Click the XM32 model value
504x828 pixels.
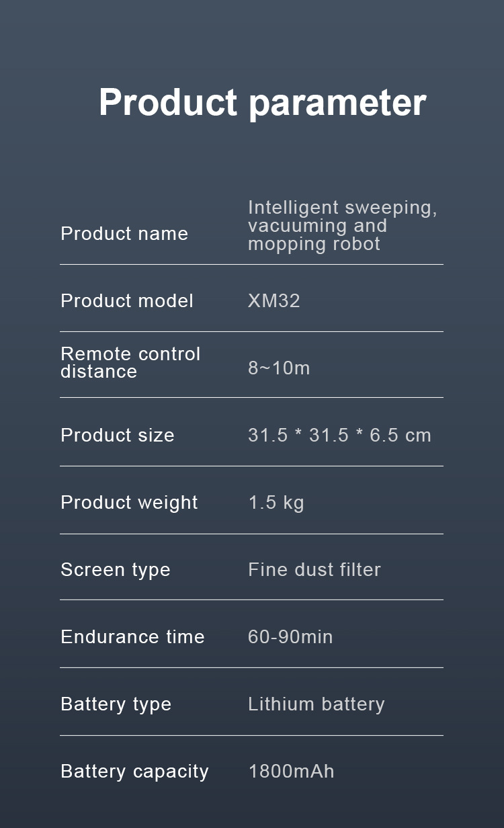tap(274, 300)
